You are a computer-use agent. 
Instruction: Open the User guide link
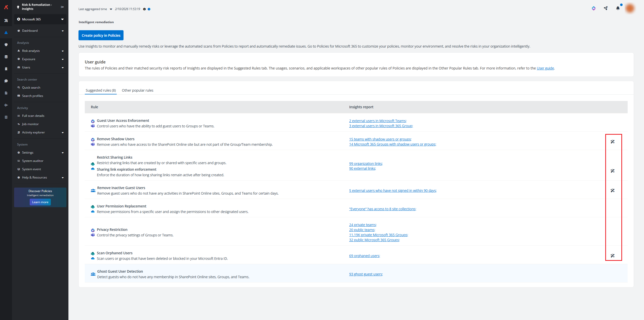pyautogui.click(x=545, y=68)
